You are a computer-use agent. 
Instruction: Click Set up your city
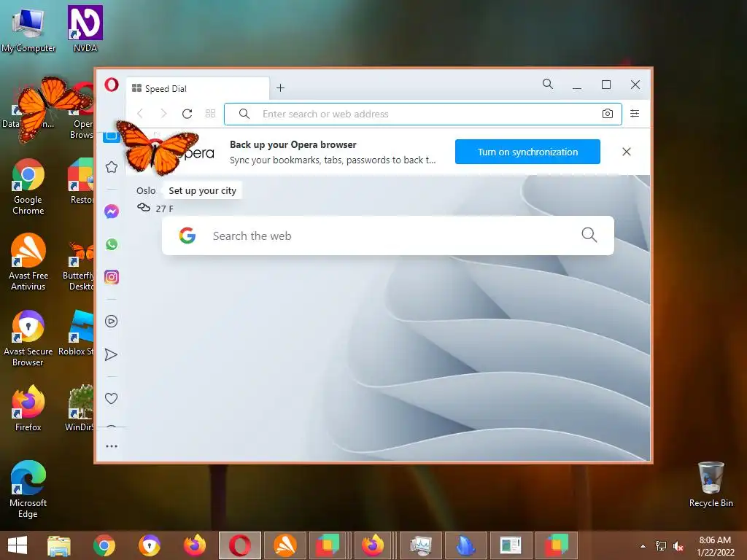(x=203, y=190)
